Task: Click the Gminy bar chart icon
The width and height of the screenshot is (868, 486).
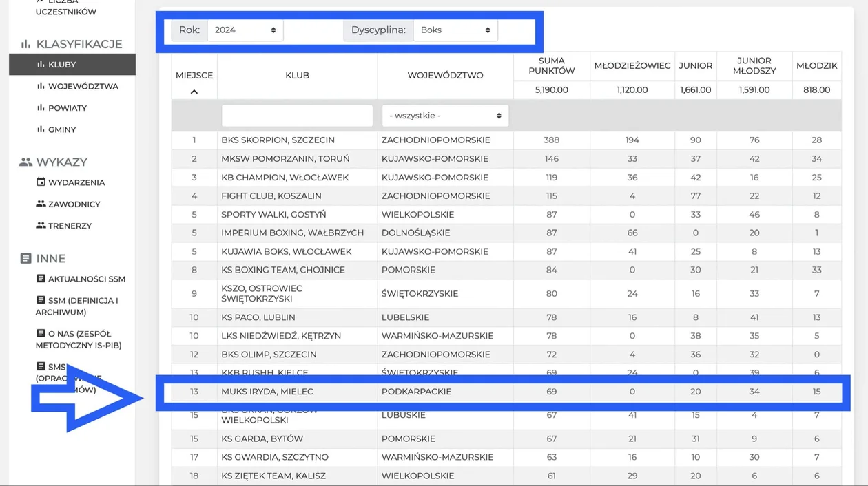Action: pos(41,129)
